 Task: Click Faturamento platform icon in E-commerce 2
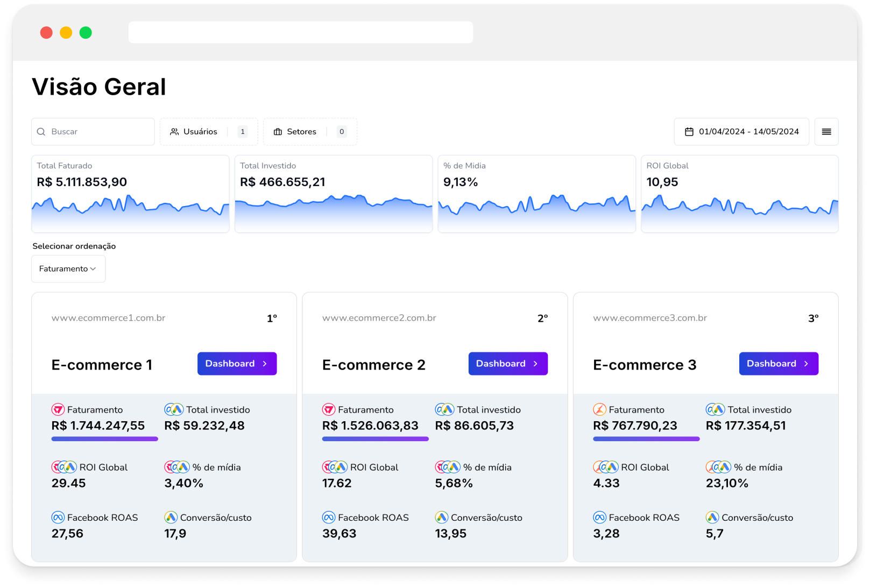(329, 409)
